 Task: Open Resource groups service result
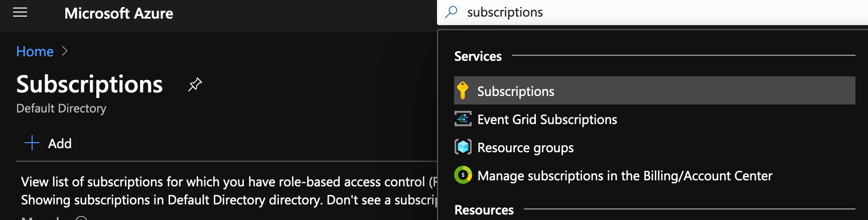pos(525,148)
